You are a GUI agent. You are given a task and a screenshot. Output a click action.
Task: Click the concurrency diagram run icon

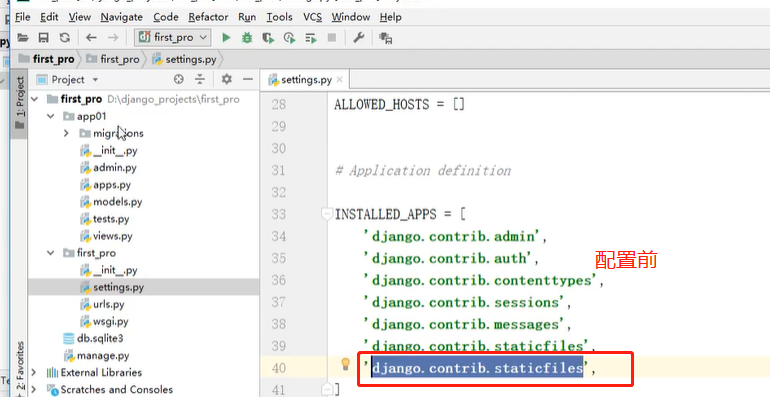(311, 38)
